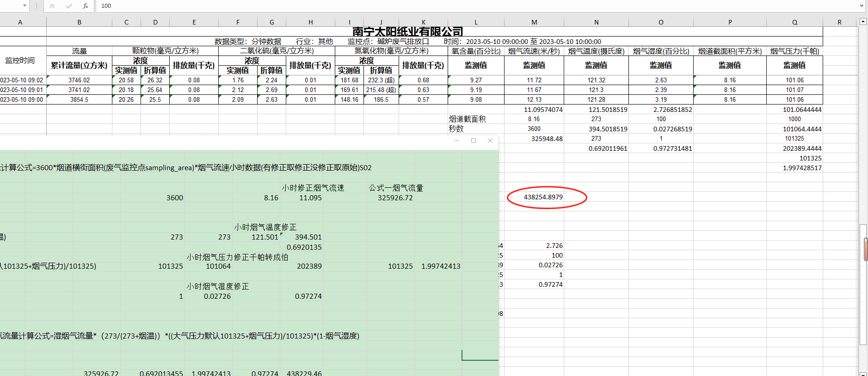Viewport: 868px width, 376px height.
Task: Select column P header
Action: (730, 22)
